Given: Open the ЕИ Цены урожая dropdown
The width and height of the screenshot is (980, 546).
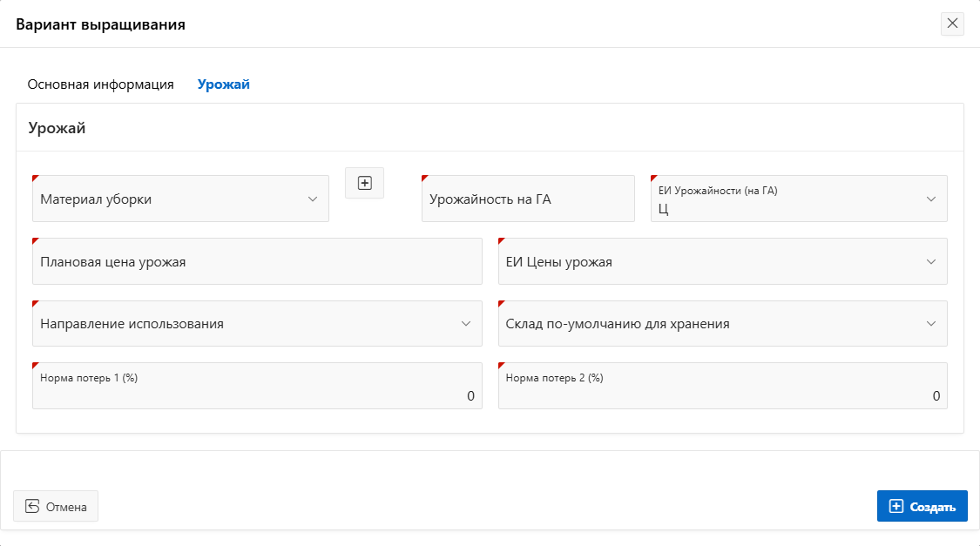Looking at the screenshot, I should coord(710,261).
